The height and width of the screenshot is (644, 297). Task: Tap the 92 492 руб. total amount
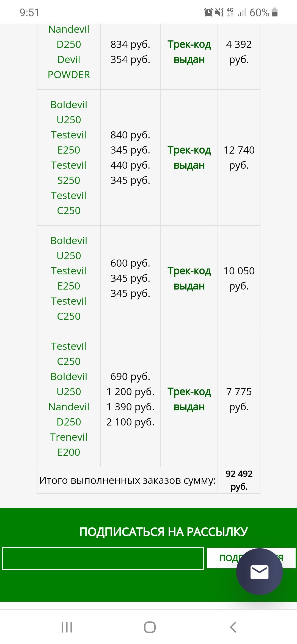coord(239,480)
